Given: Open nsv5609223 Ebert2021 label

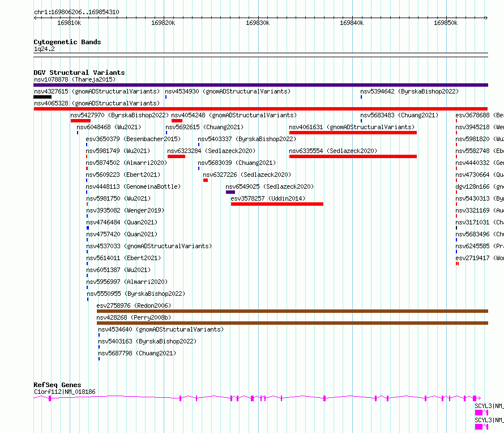Looking at the screenshot, I should (x=123, y=175).
